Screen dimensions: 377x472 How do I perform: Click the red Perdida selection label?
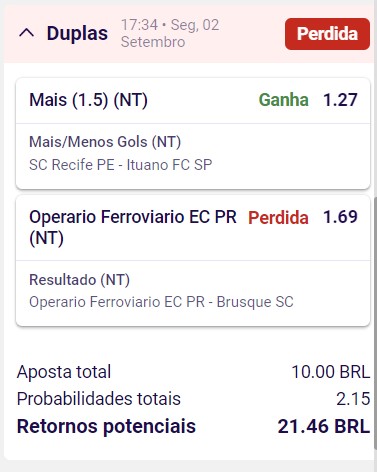click(278, 218)
